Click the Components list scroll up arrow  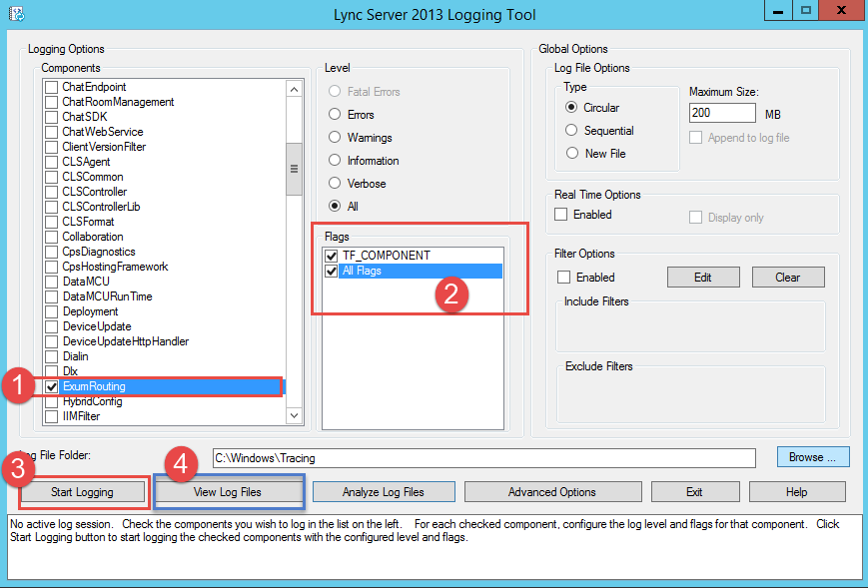(294, 89)
